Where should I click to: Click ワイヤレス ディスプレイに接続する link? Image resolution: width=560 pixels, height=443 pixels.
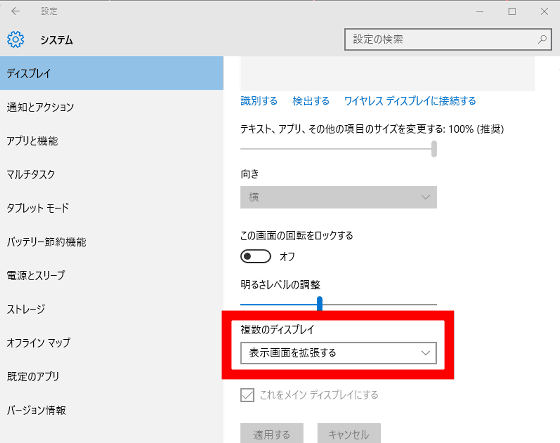point(410,101)
